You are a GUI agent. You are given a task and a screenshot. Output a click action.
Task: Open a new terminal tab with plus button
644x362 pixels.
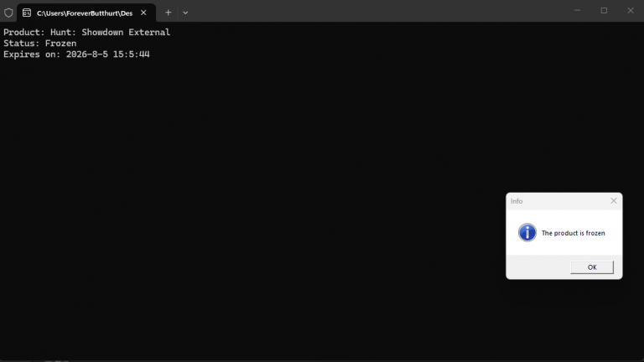click(x=168, y=13)
